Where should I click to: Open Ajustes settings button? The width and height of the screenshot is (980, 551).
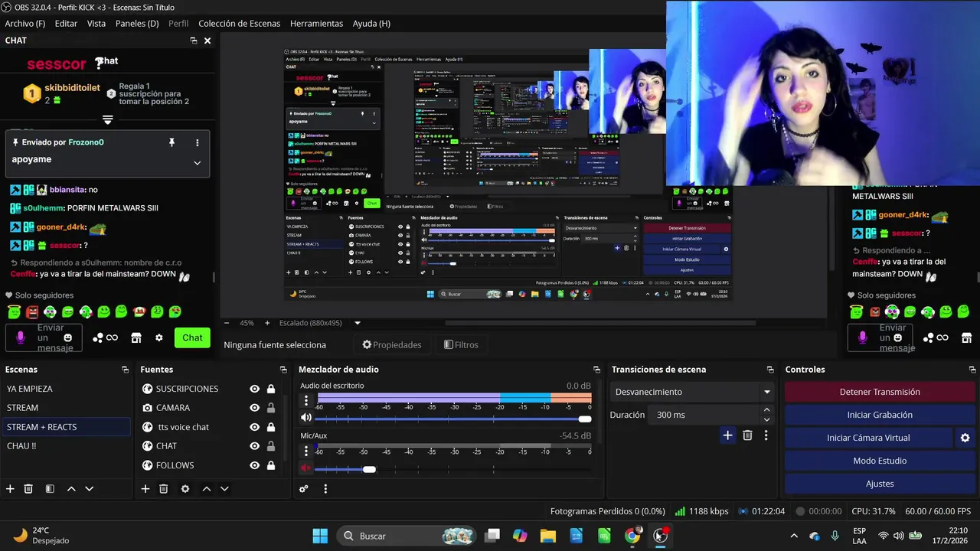click(879, 484)
